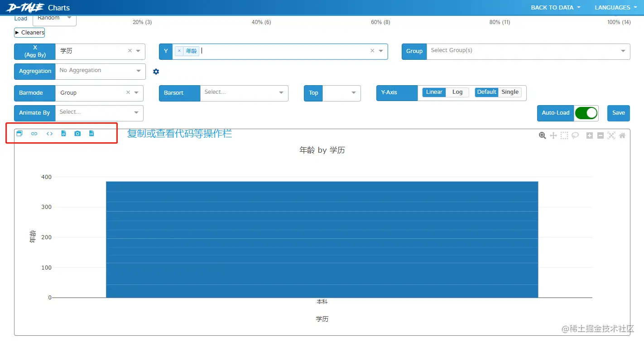This screenshot has width=644, height=343.
Task: Select the chart Pan tool
Action: (553, 135)
